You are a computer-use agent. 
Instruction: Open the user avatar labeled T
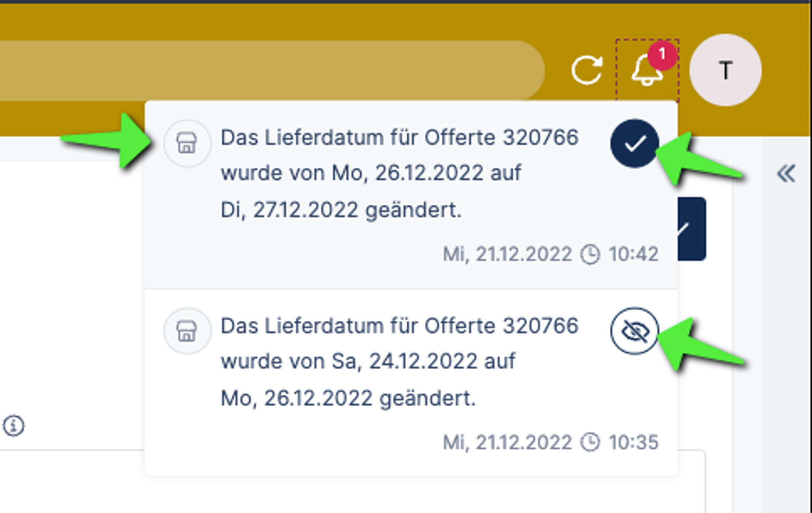click(x=725, y=70)
